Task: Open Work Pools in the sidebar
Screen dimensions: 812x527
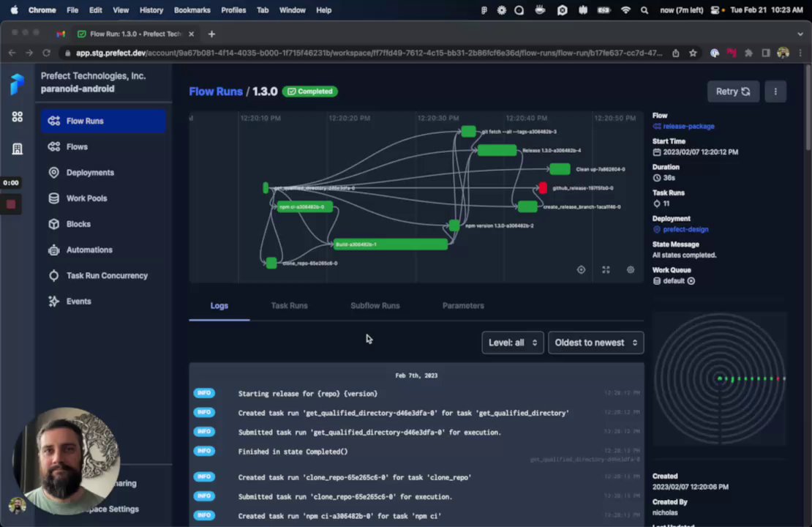Action: pos(104,198)
